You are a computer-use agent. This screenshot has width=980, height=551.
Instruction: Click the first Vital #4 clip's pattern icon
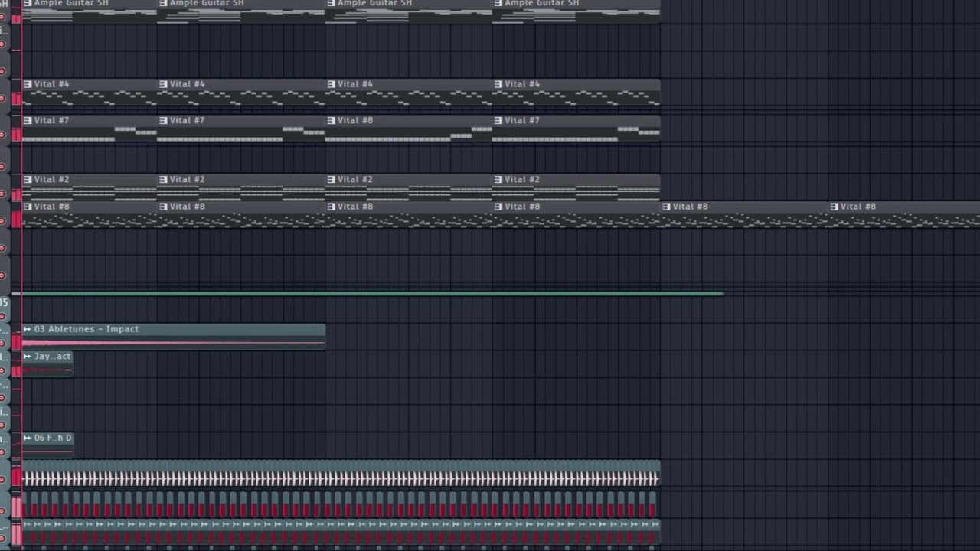coord(28,84)
